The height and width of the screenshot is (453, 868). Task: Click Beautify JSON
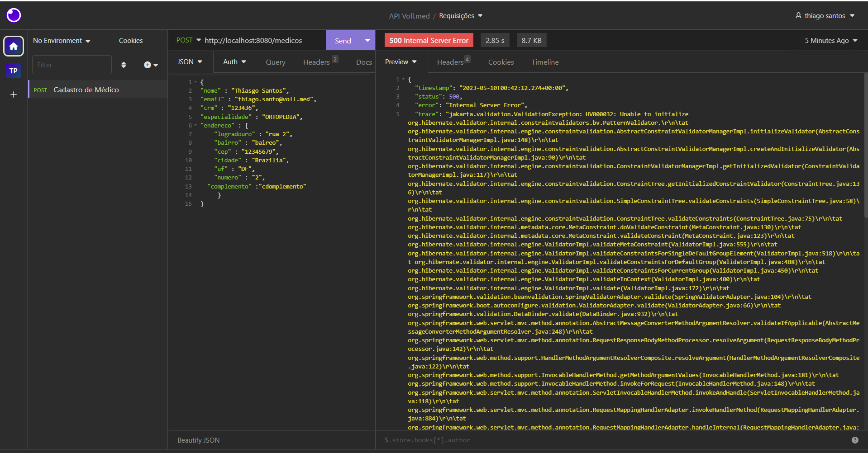click(x=198, y=440)
